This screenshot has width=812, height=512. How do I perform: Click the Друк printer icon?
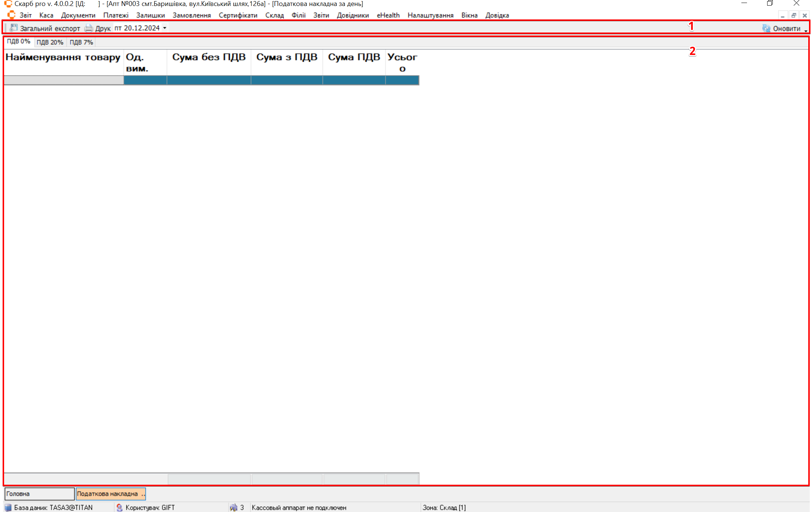89,28
